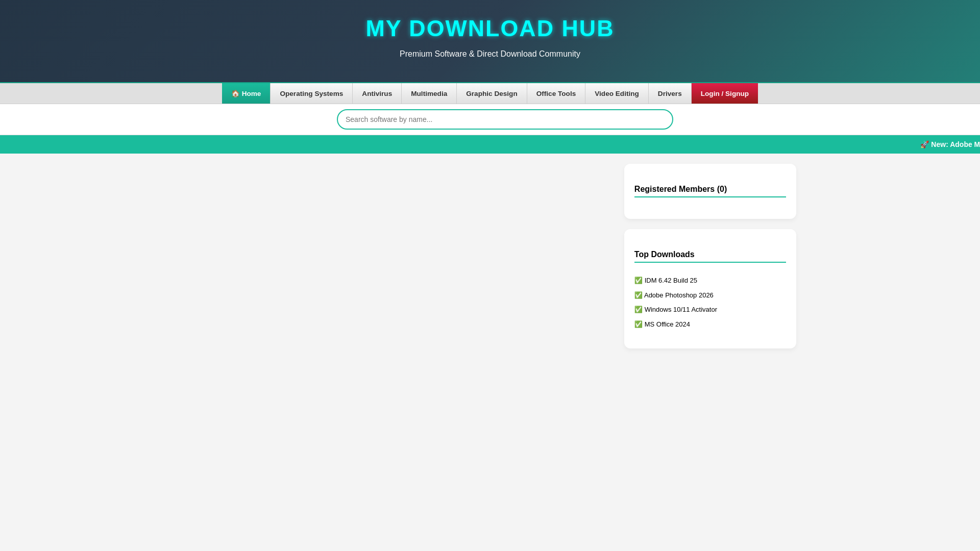Go to the Drivers category
Screen dimensions: 980x551
pyautogui.click(x=670, y=93)
